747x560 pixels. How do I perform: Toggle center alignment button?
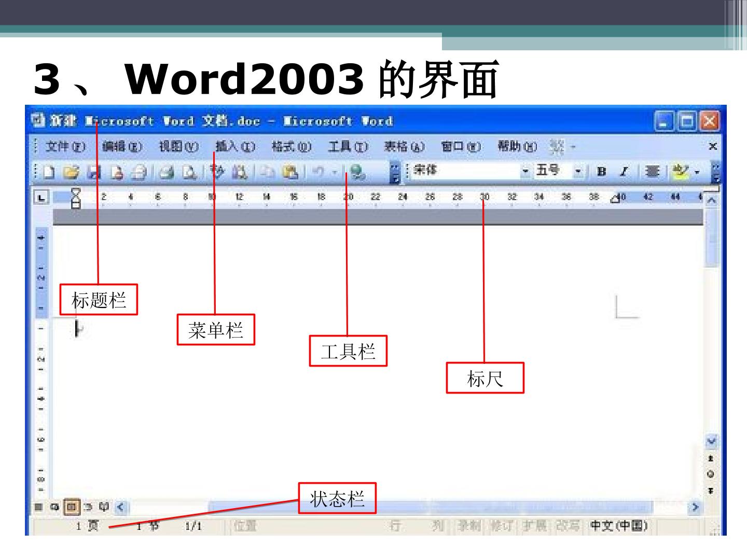(x=652, y=171)
